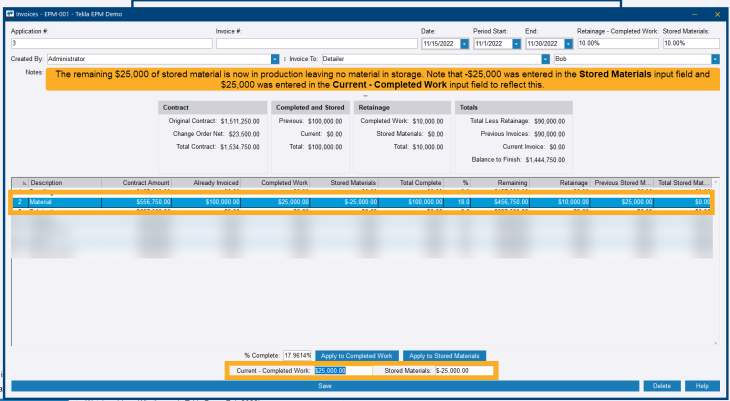
Task: Click the $-25,000.00 stored materials cell
Action: point(344,202)
